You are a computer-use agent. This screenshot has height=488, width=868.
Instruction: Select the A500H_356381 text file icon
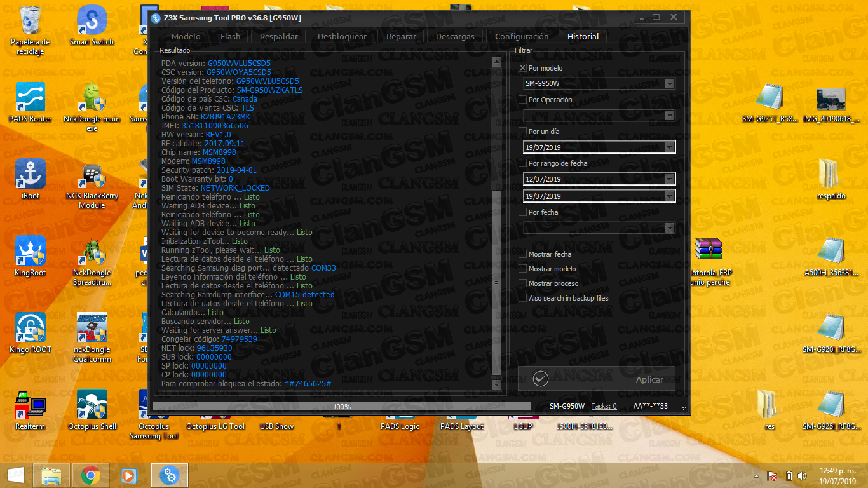click(831, 257)
